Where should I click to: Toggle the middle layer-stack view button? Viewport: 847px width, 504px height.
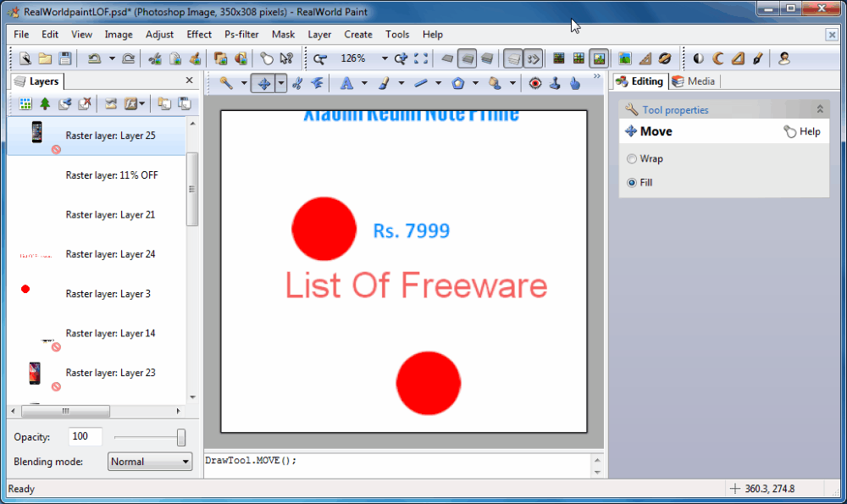click(x=468, y=58)
